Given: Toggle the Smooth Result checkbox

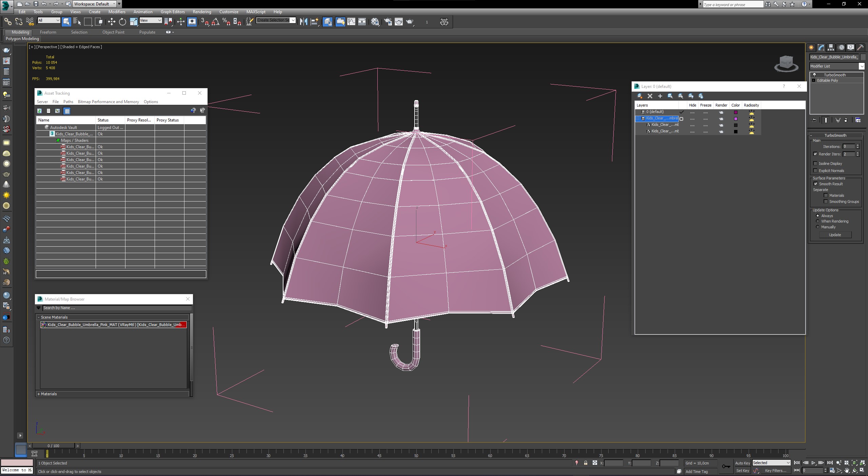Looking at the screenshot, I should click(x=815, y=184).
